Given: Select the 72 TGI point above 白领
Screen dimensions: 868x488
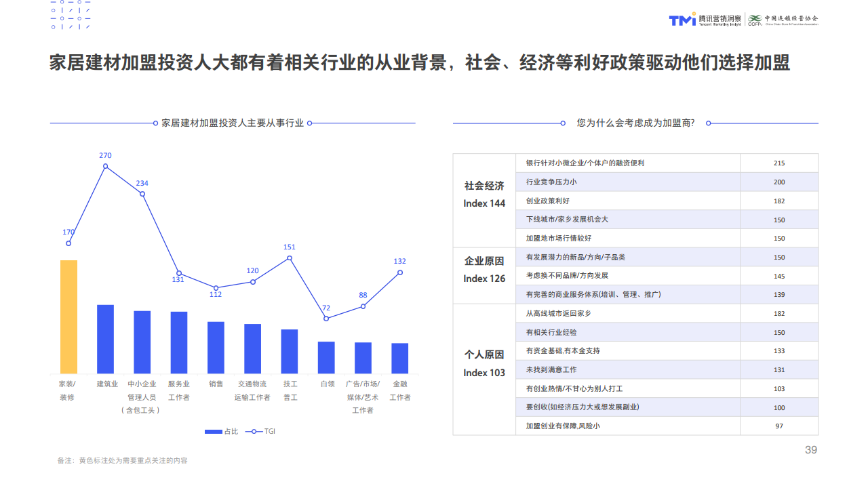Looking at the screenshot, I should click(326, 319).
